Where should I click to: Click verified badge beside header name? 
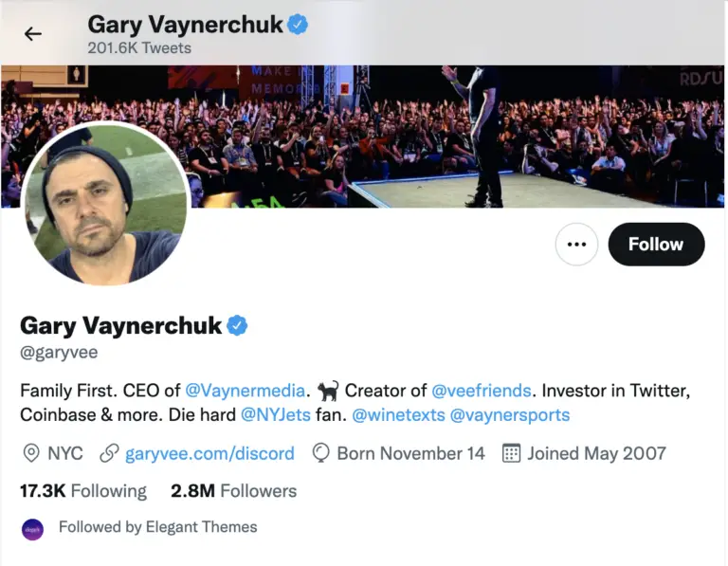pos(298,25)
